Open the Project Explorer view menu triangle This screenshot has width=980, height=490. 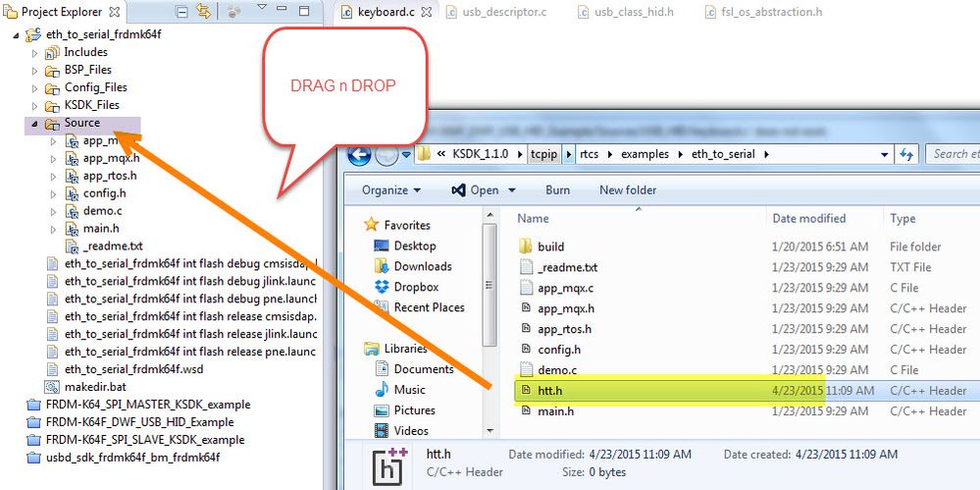point(262,8)
